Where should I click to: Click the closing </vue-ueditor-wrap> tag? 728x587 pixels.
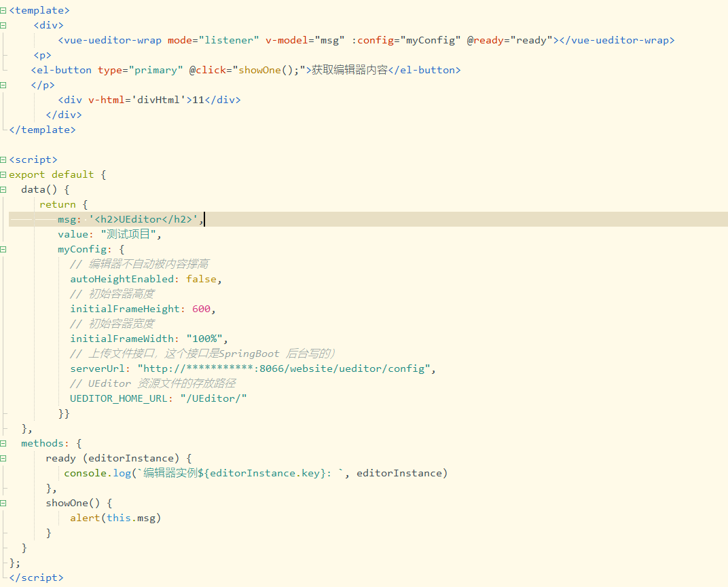click(617, 40)
